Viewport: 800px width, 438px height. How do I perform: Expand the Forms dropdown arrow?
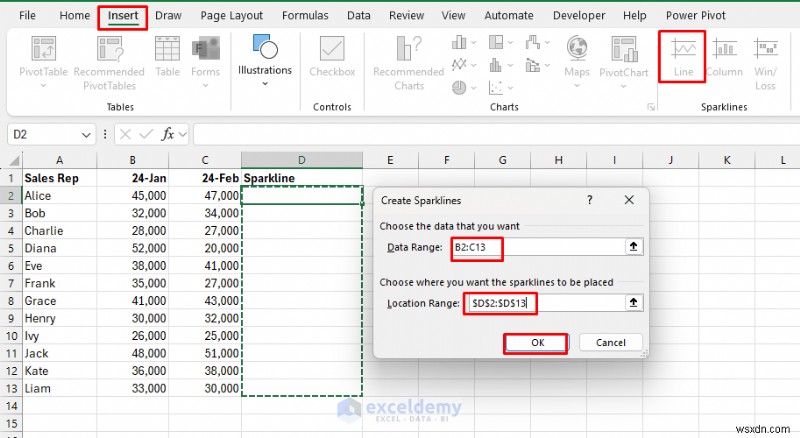206,86
